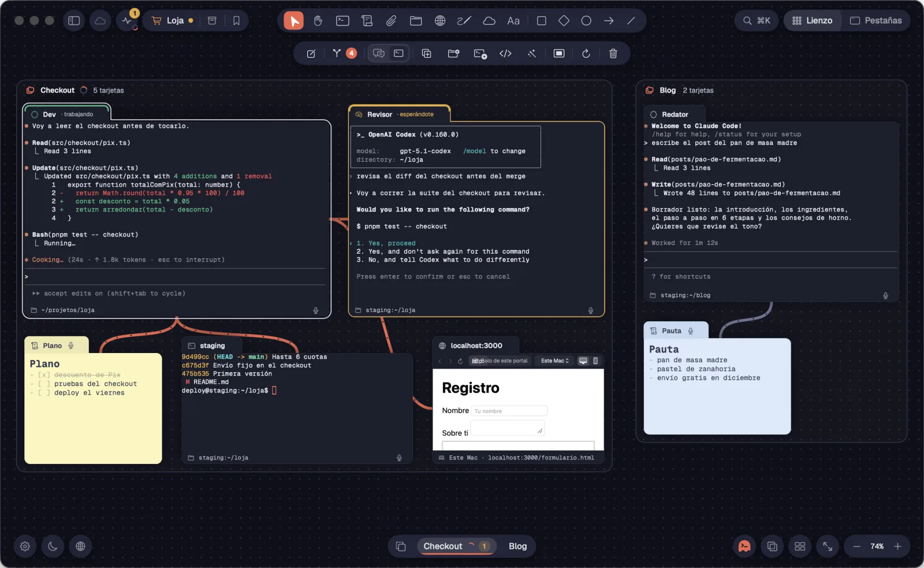Viewport: 924px width, 568px height.
Task: Open the settings gear at bottom left
Action: 25,546
